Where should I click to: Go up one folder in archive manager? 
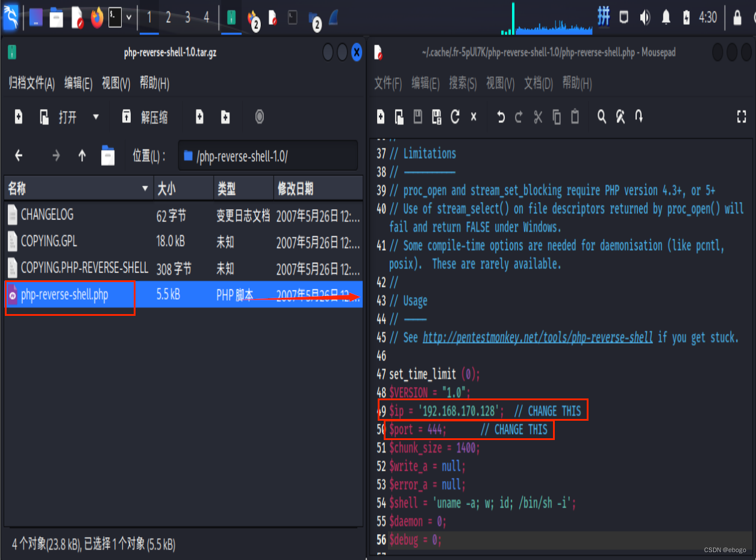[82, 156]
